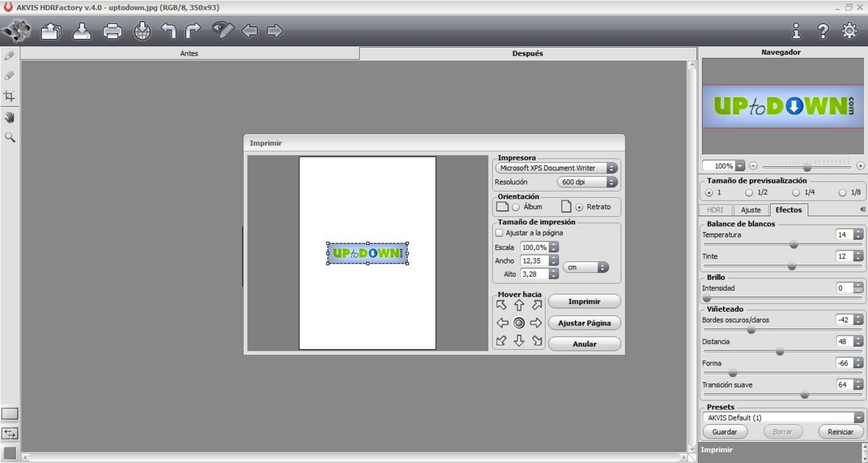Open preferences gear icon
The width and height of the screenshot is (868, 463).
849,31
